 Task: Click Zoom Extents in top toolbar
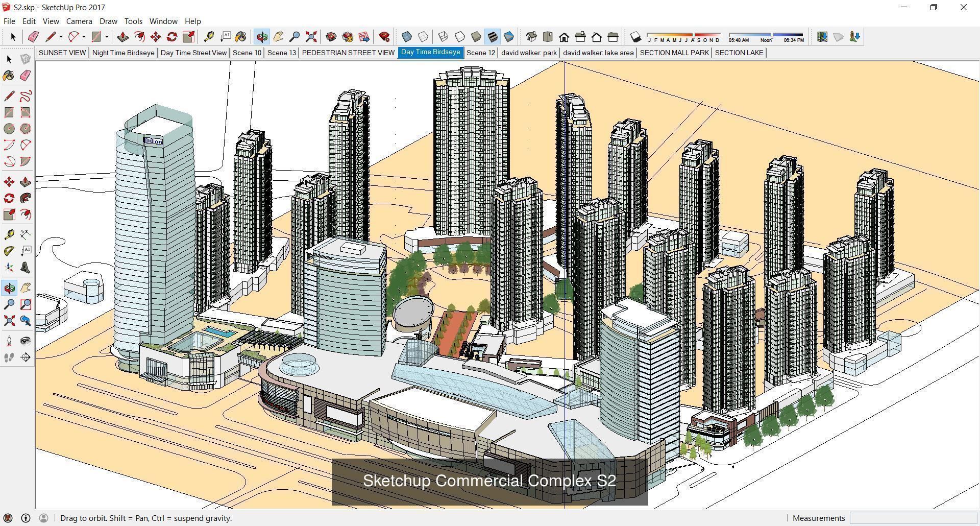[311, 37]
